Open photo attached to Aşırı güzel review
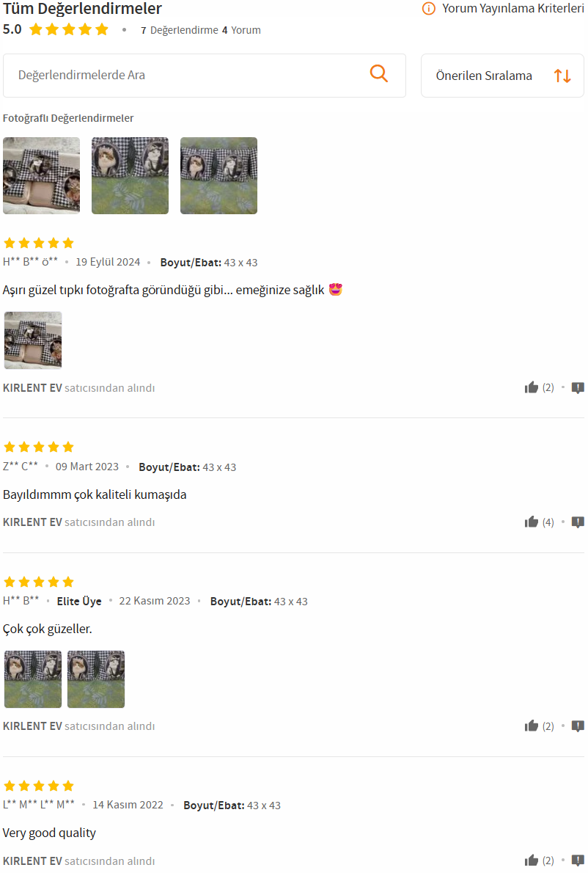The image size is (588, 873). (x=33, y=340)
